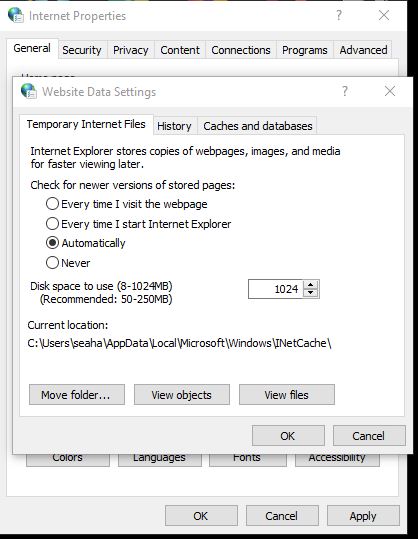Click 'Website Data Settings' title text
The image size is (418, 539).
tap(99, 92)
